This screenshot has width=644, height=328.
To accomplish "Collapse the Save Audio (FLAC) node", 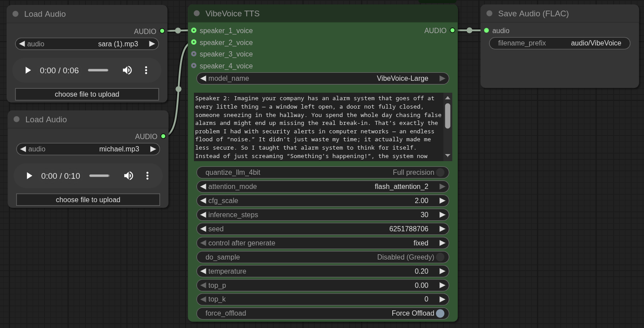I will click(489, 14).
